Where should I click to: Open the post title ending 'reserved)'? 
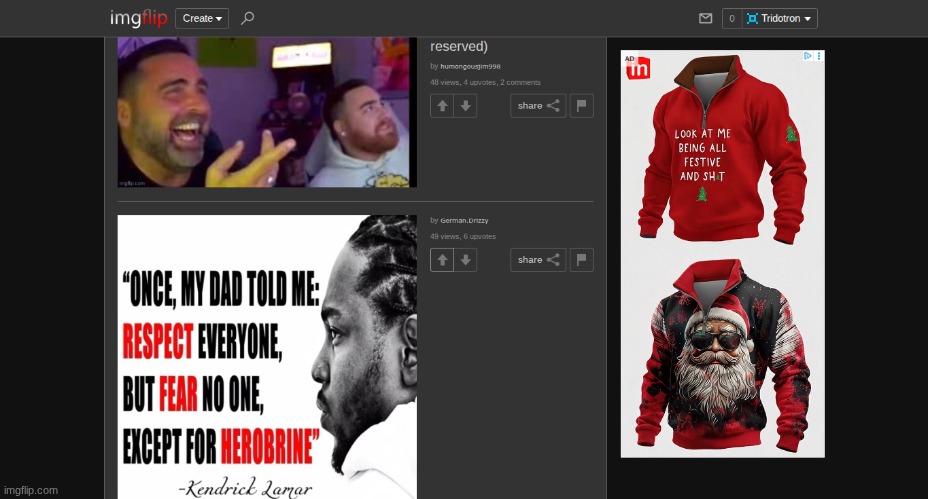pyautogui.click(x=459, y=46)
